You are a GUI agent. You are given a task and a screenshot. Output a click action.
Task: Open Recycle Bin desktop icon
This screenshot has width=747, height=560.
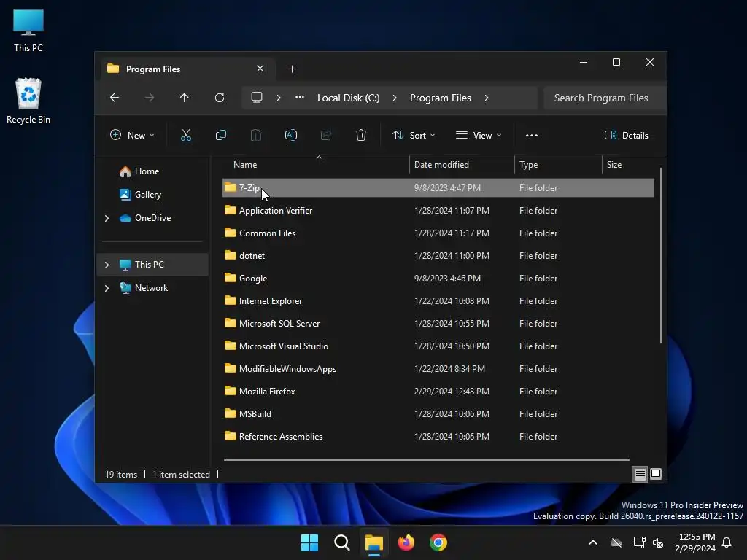(28, 101)
